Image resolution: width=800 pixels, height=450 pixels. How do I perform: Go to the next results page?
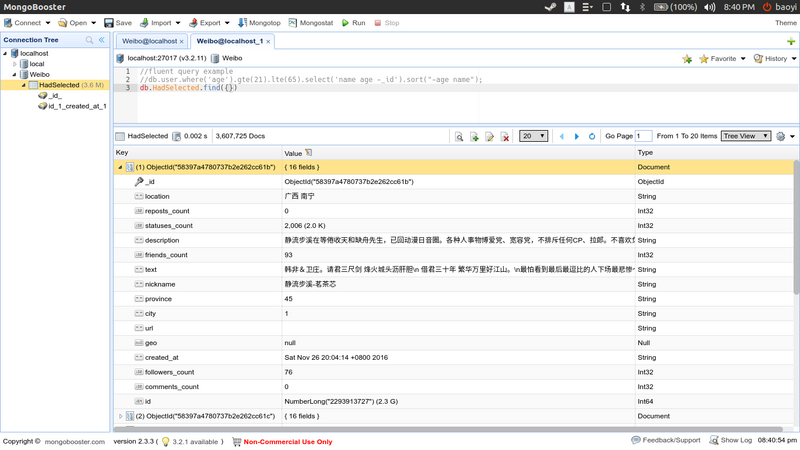point(577,137)
